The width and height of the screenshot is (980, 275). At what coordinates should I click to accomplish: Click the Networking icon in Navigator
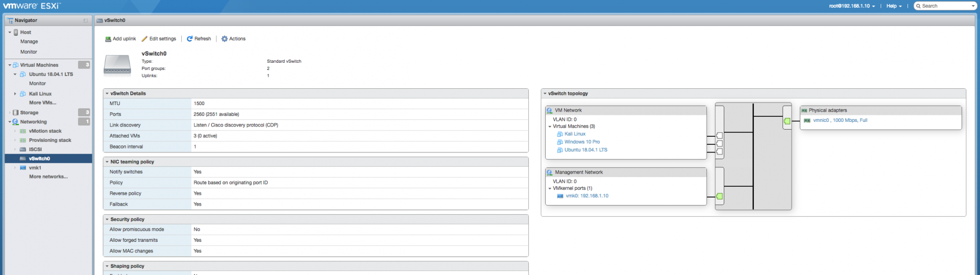tap(16, 122)
